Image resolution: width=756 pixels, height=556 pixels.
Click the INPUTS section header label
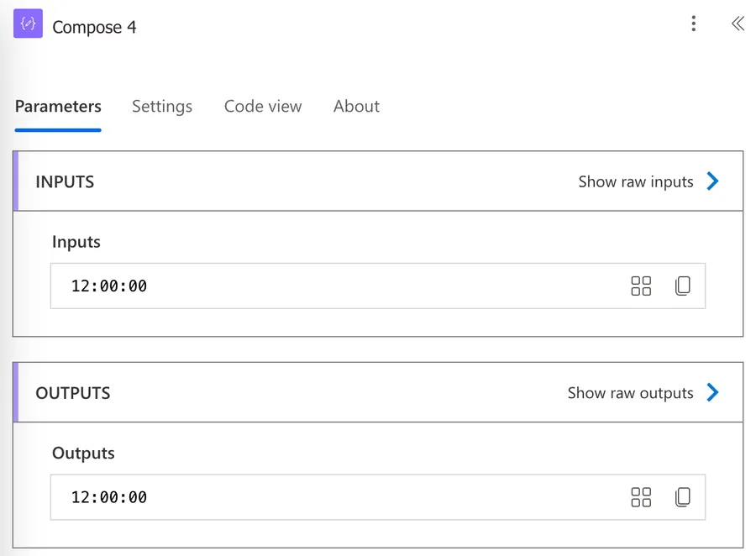pos(65,182)
